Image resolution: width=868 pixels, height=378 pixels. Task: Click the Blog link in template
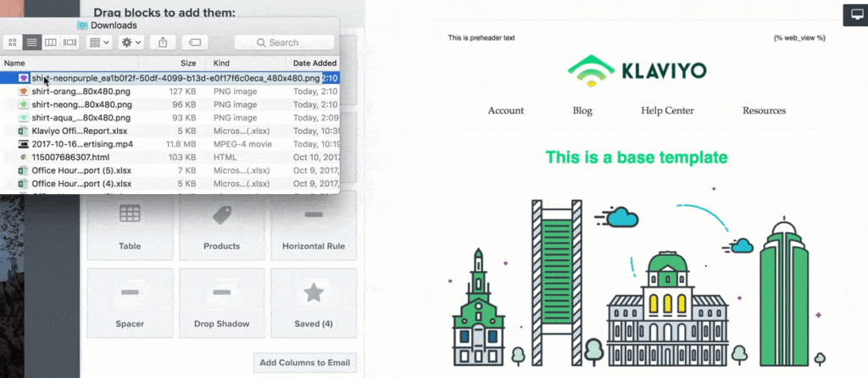(x=582, y=111)
